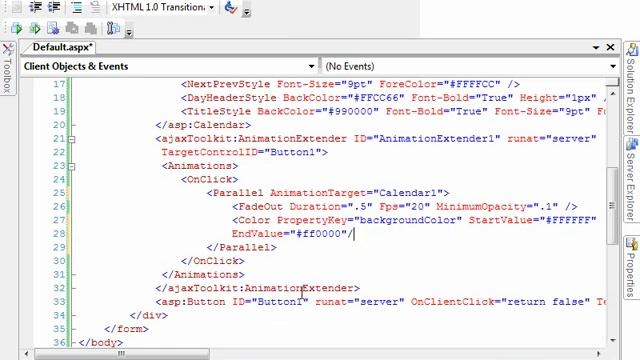Click the second grayed project icon

pos(91,28)
